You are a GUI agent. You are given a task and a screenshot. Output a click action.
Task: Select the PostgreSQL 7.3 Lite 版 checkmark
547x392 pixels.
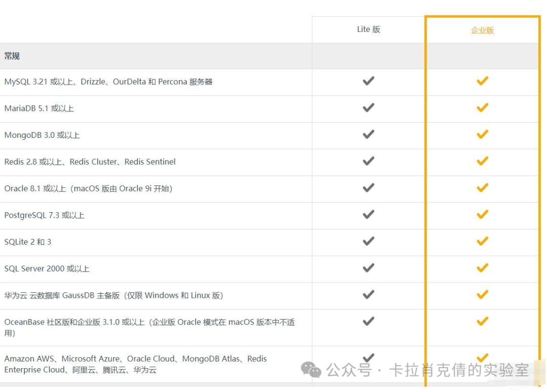point(368,215)
